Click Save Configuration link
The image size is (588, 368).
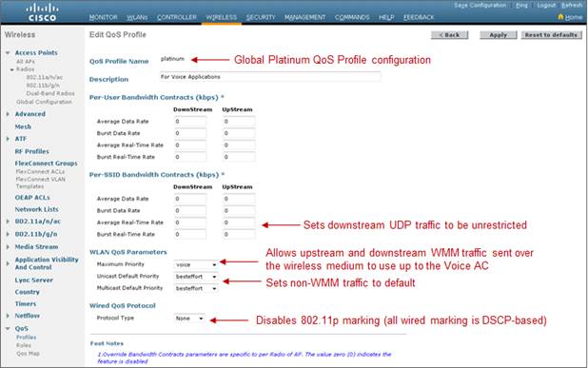pos(480,6)
